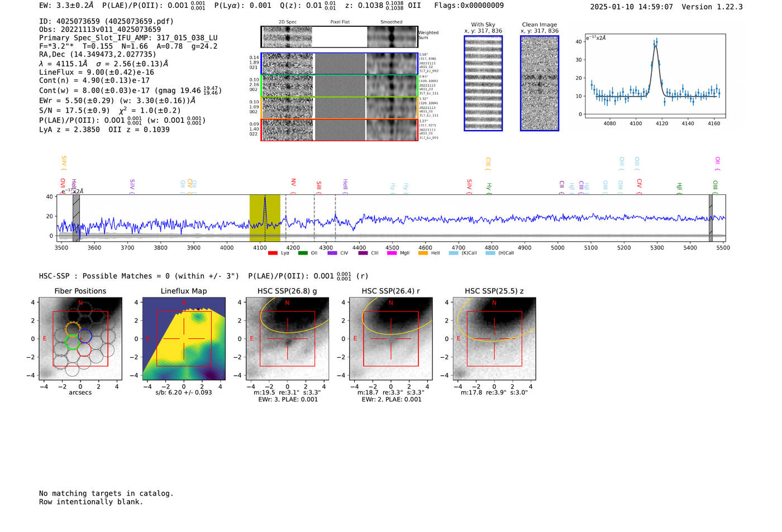Open the HSC SSP(25.5) z image
This screenshot has width=782, height=532.
(494, 339)
